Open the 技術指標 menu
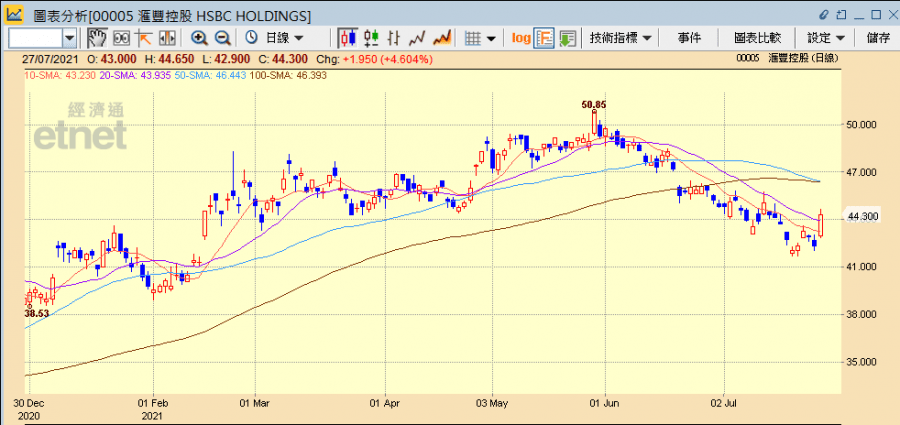Viewport: 900px width, 425px height. [x=620, y=38]
